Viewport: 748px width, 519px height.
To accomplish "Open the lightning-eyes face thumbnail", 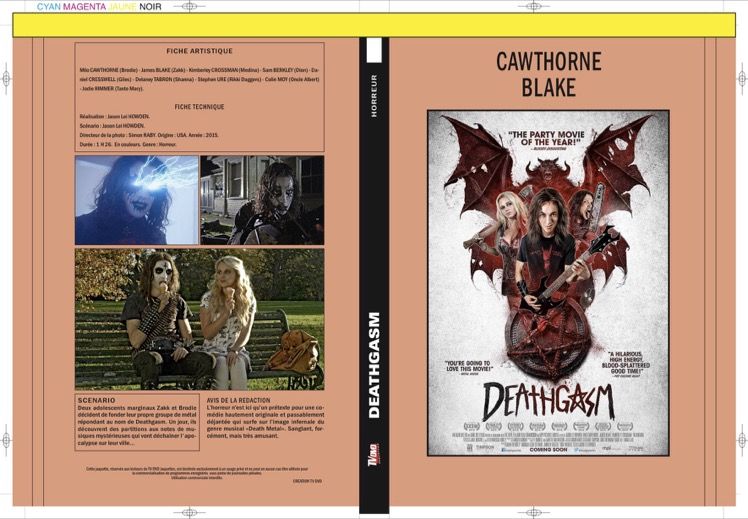I will [x=136, y=200].
